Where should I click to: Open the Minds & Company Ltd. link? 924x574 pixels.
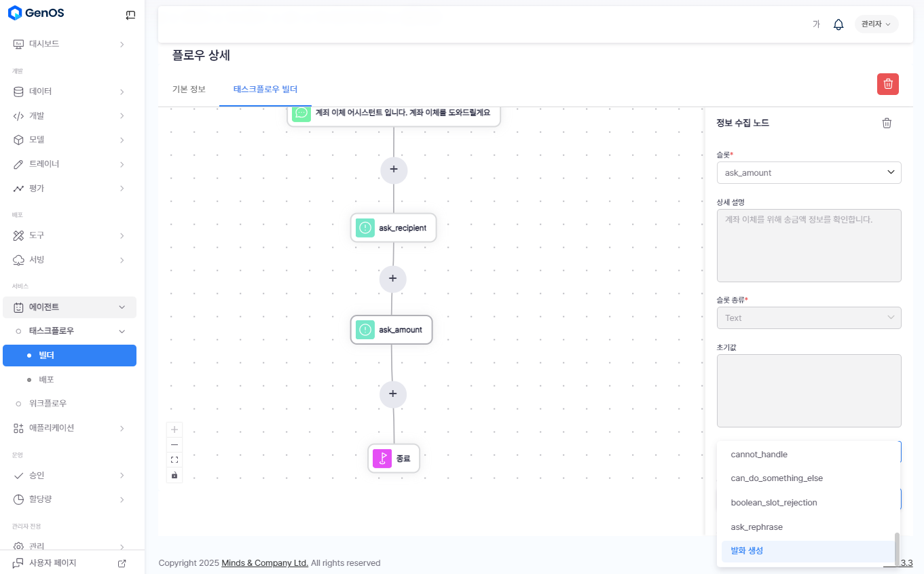tap(265, 563)
